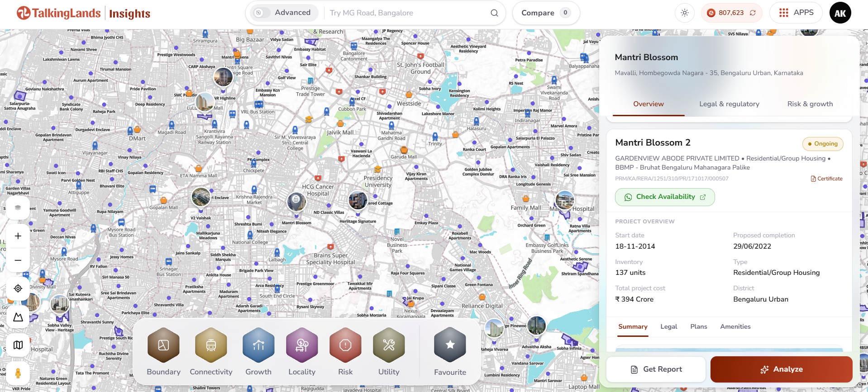The width and height of the screenshot is (868, 392).
Task: Click the Embassy GolfLinks Business Park label
Action: click(547, 248)
